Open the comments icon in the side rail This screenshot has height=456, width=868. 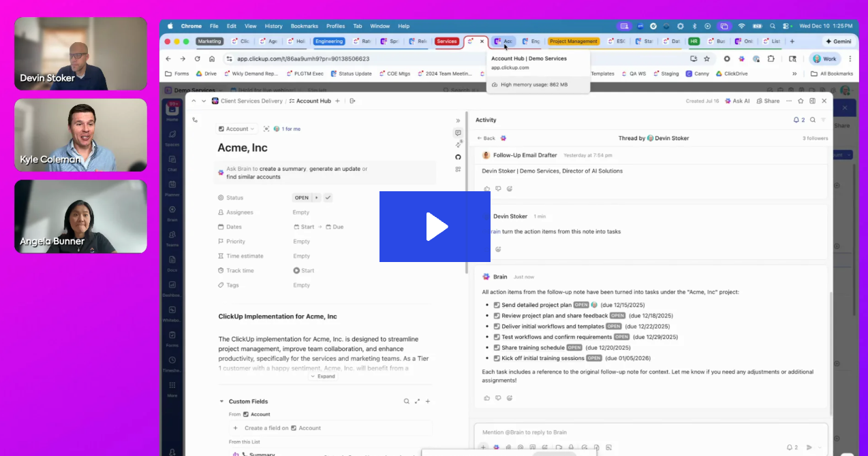[458, 133]
